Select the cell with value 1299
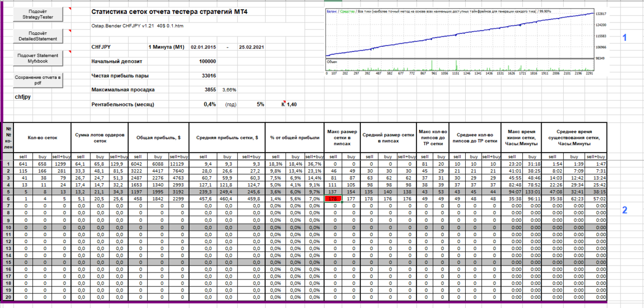 click(x=61, y=164)
